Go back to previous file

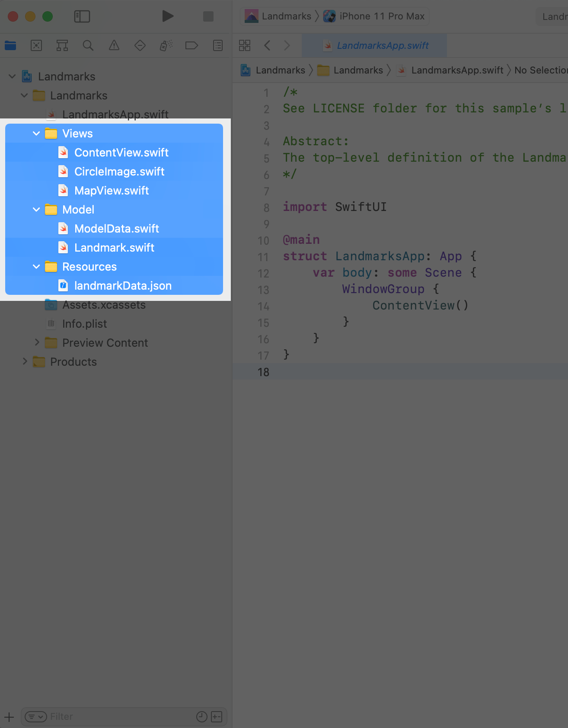(267, 45)
